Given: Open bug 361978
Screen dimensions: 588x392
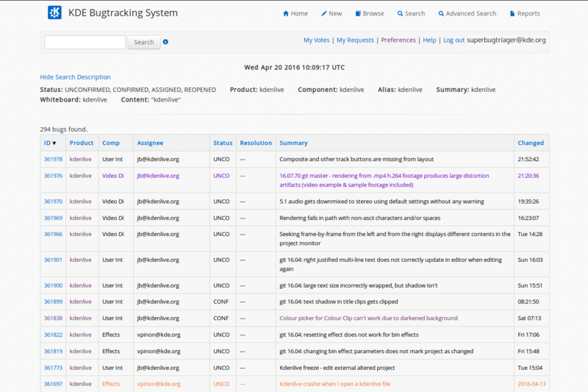Looking at the screenshot, I should (x=53, y=159).
